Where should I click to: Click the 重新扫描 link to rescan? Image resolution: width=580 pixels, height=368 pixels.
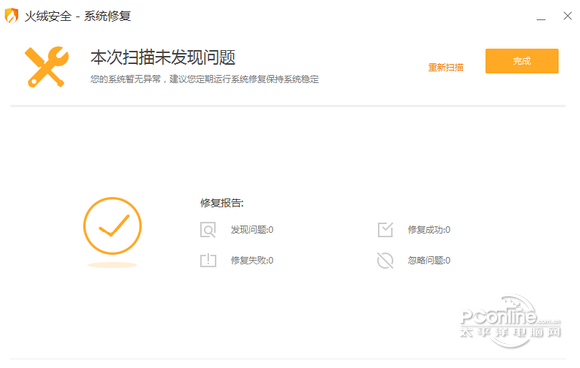tap(446, 67)
